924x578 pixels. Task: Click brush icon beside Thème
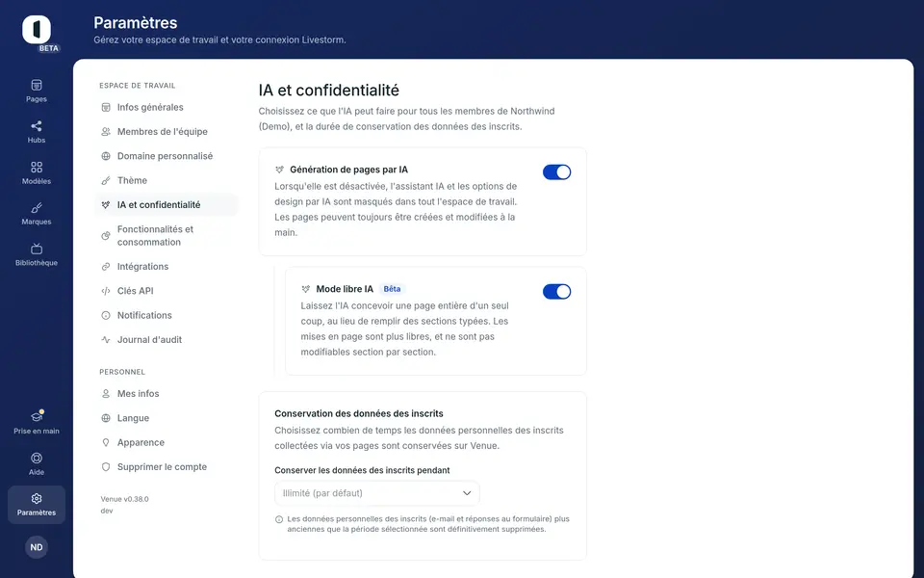pos(106,180)
